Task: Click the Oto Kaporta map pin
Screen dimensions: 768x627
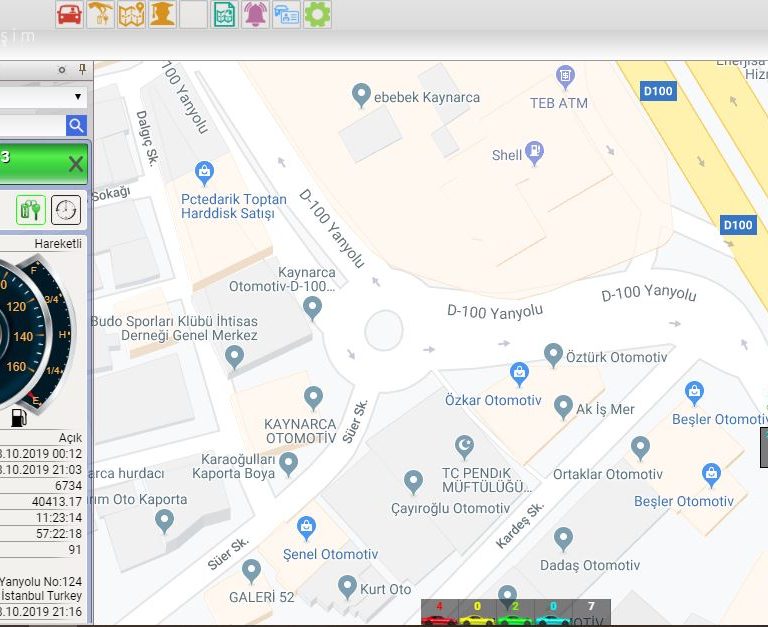Action: pyautogui.click(x=164, y=521)
